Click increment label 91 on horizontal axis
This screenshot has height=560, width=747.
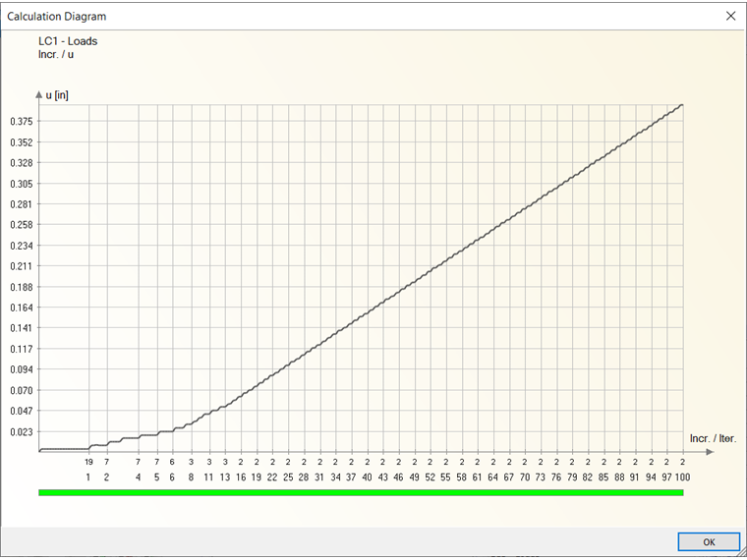(x=635, y=477)
